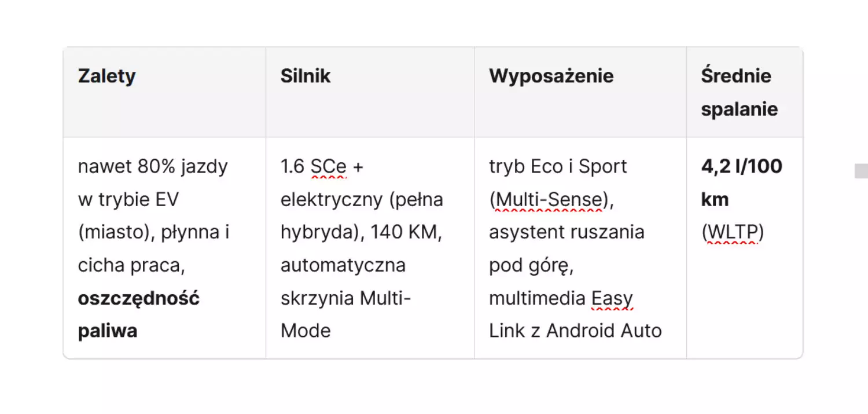
Task: Click the Wyposażenie column header
Action: coord(580,92)
